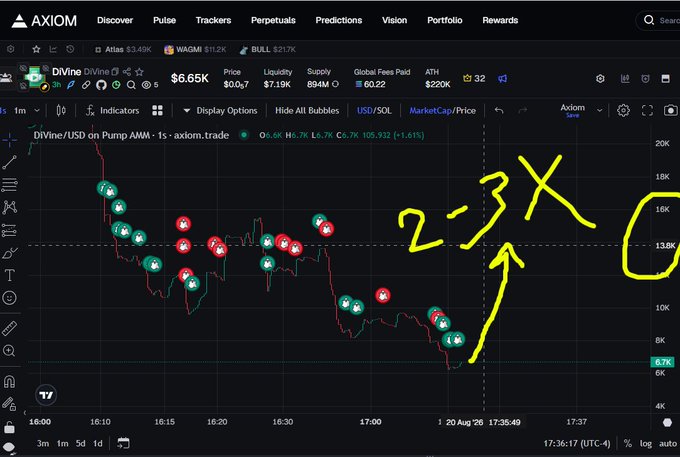Share the DiVine token
Screen dimensions: 680x457
coord(127,72)
